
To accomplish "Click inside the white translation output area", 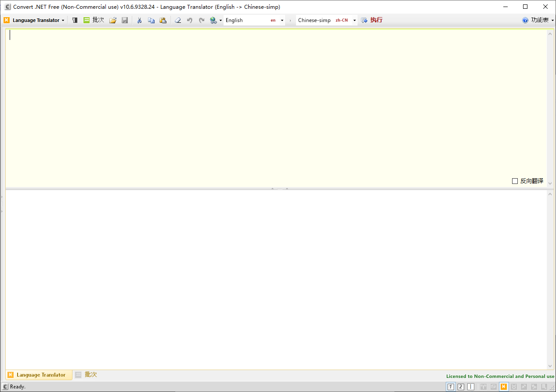I will 276,280.
